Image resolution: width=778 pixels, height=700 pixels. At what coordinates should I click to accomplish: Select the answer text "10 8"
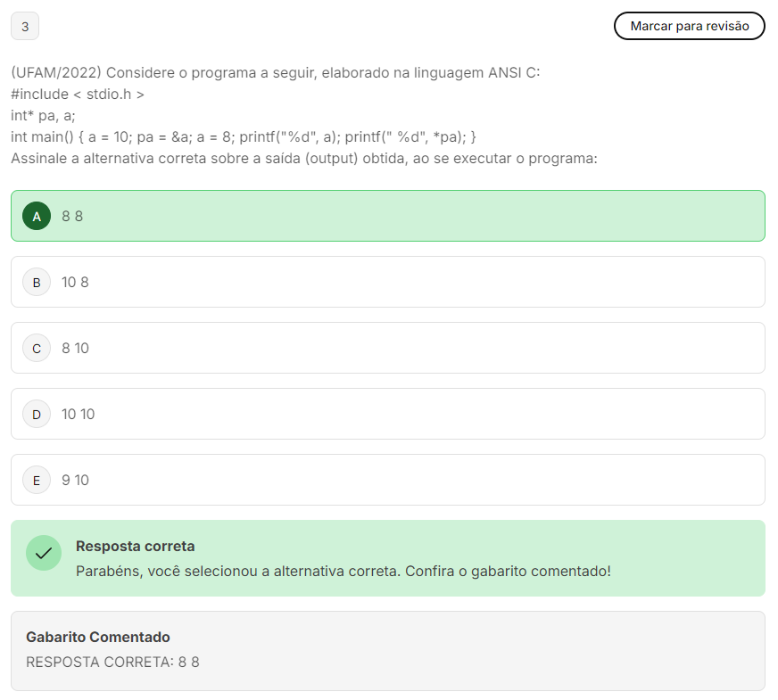(x=75, y=282)
